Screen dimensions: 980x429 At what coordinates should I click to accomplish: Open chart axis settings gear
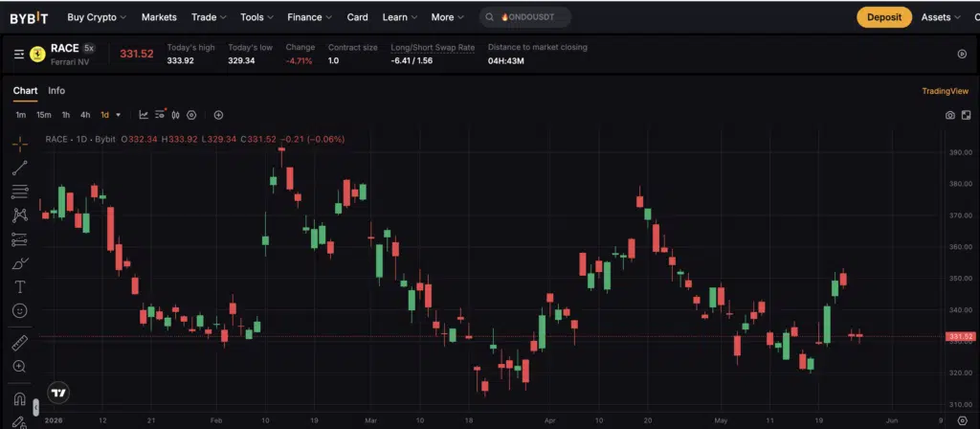[963, 421]
